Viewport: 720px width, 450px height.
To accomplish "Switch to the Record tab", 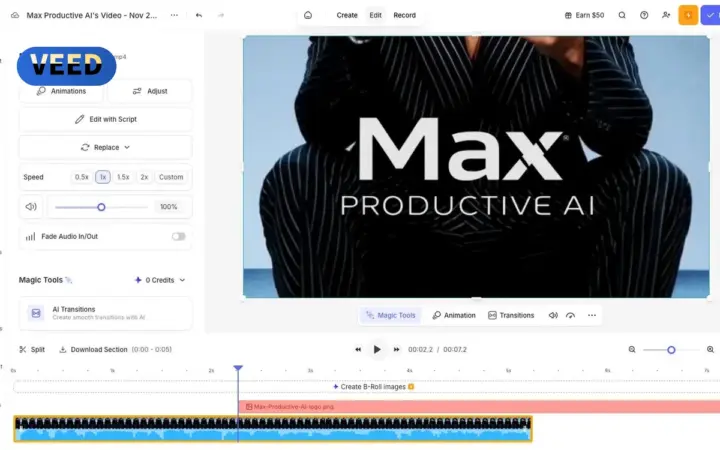I will click(x=405, y=15).
